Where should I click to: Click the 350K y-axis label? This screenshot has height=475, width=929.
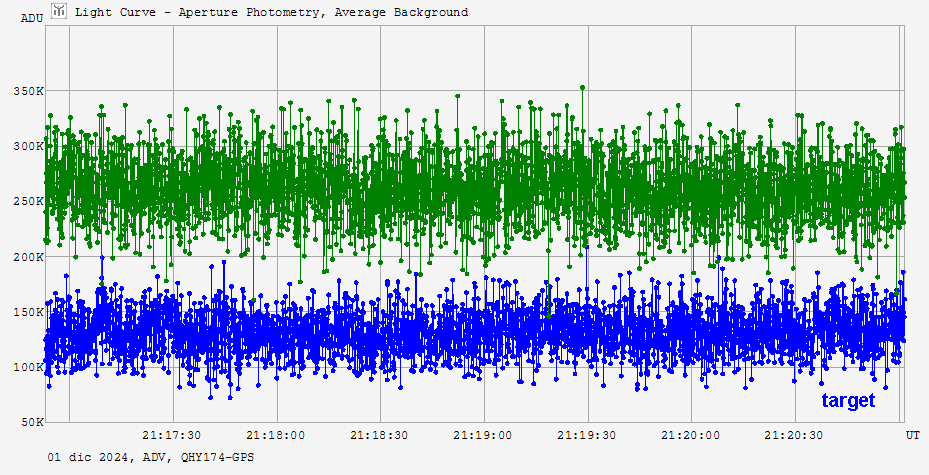click(28, 91)
